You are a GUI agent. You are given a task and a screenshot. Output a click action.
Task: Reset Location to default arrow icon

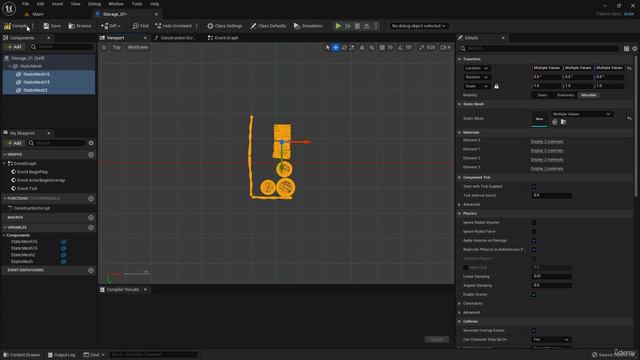pos(629,68)
